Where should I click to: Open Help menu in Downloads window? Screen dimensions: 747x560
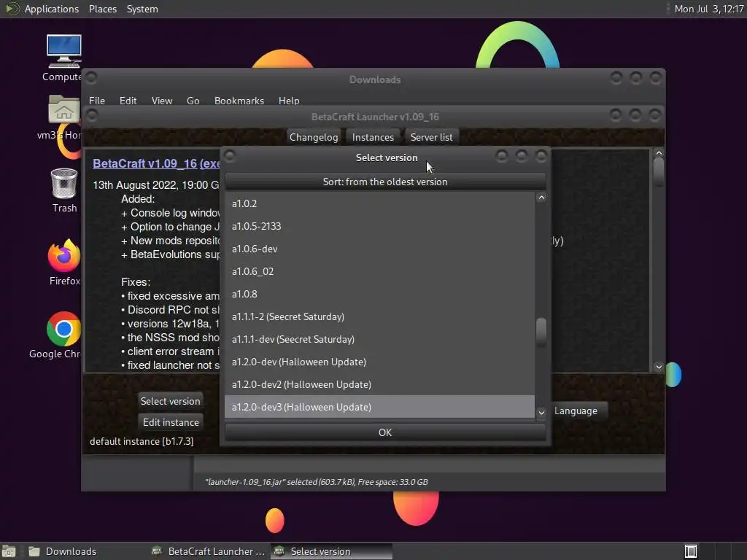[x=289, y=101]
